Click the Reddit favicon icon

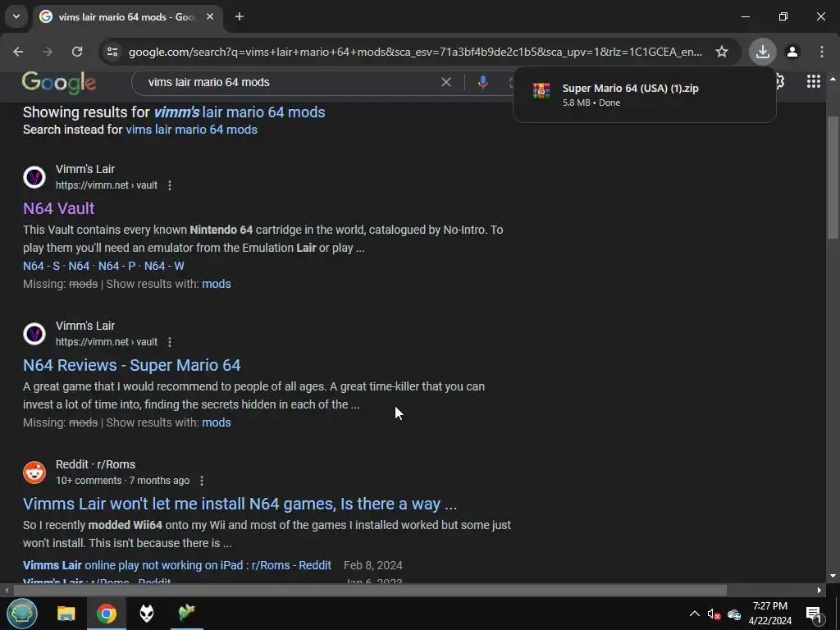pos(34,472)
